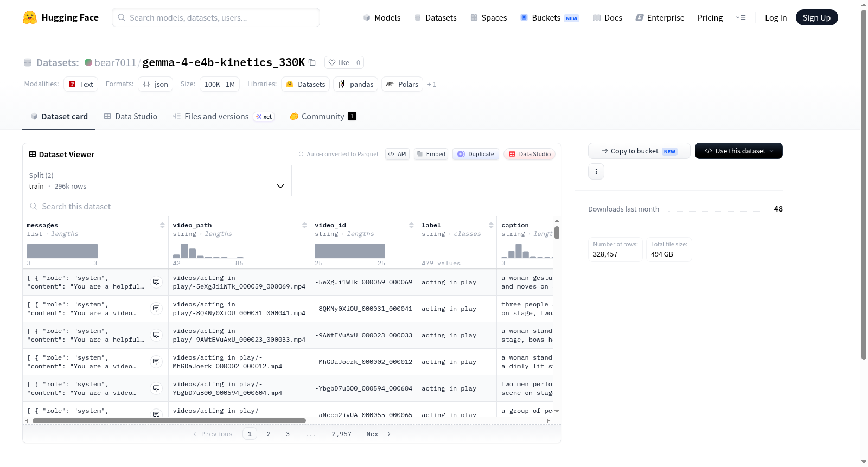
Task: Open the Community tab
Action: [323, 116]
